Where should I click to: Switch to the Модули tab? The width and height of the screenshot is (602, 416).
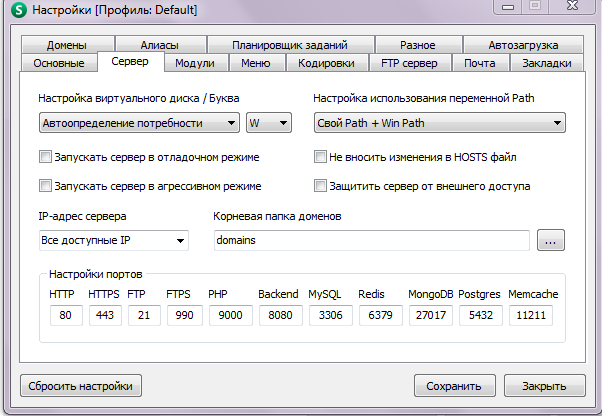(x=194, y=63)
